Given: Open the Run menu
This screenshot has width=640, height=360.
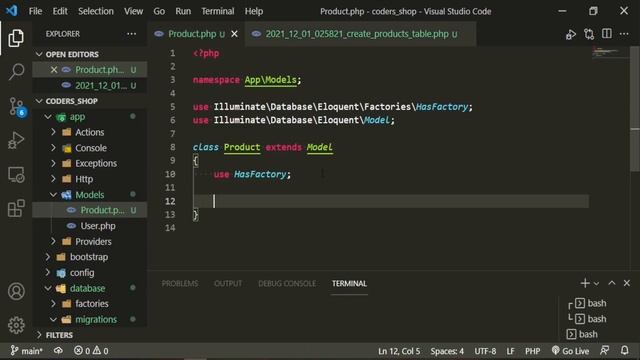Looking at the screenshot, I should [x=183, y=11].
